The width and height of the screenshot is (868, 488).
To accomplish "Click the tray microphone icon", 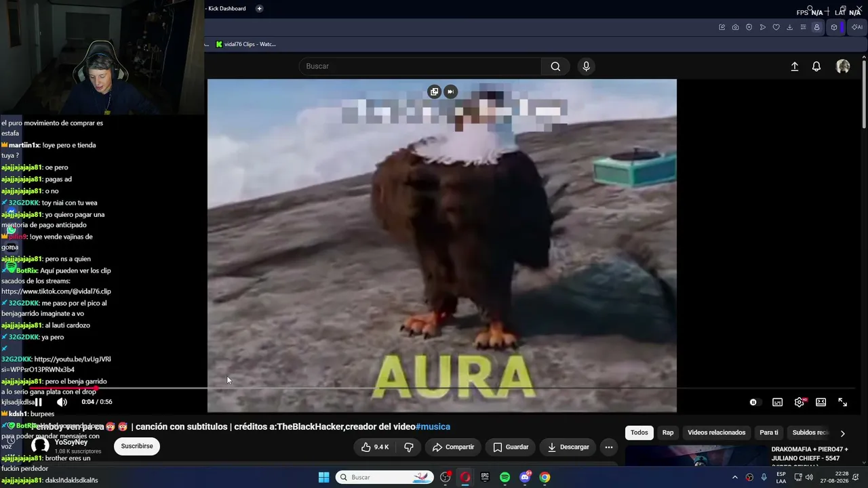I will coord(764,477).
